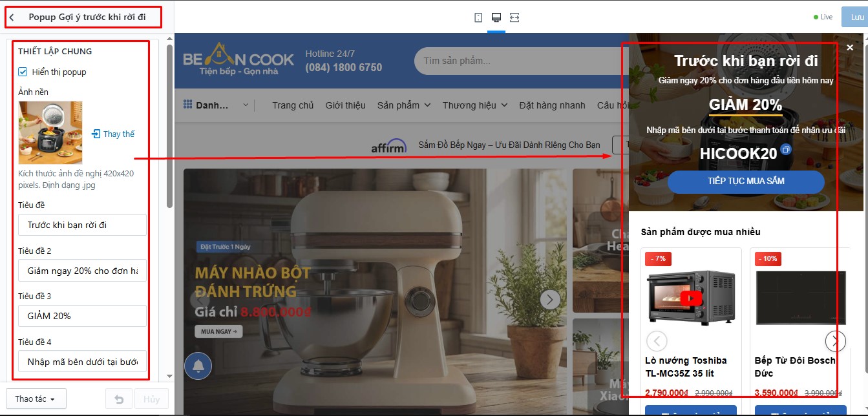Image resolution: width=868 pixels, height=416 pixels.
Task: Close the exit popup with X
Action: click(x=850, y=47)
